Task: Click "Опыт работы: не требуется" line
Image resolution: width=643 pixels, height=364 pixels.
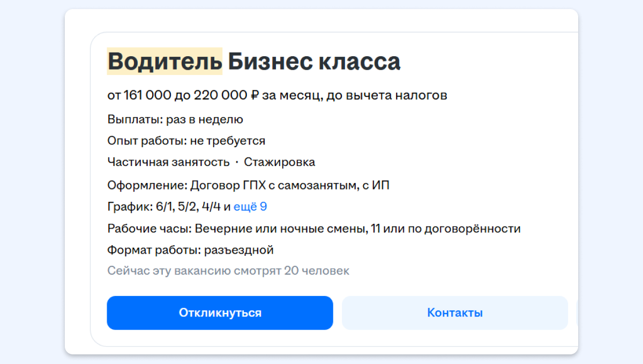Action: pos(186,141)
